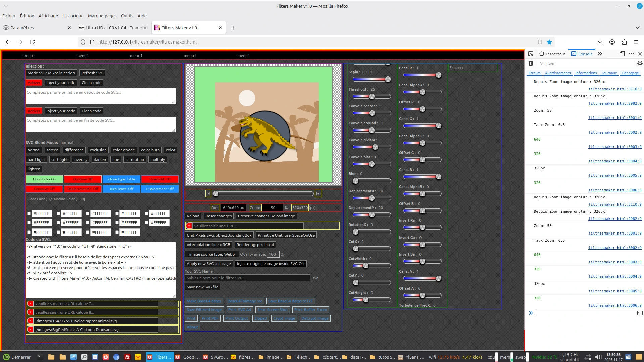This screenshot has width=644, height=362.
Task: Change image source type: Webp option
Action: (x=212, y=254)
